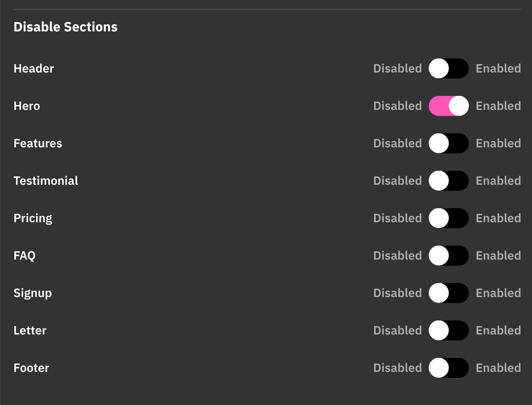Select the Enabled label for Features
Viewport: 532px width, 405px height.
coord(498,143)
